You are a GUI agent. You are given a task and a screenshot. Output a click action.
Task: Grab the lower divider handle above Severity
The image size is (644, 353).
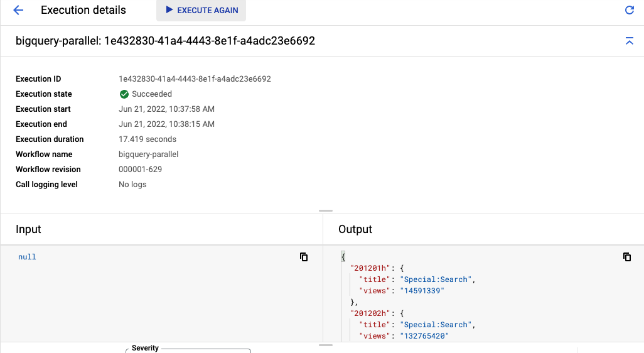[x=326, y=345]
